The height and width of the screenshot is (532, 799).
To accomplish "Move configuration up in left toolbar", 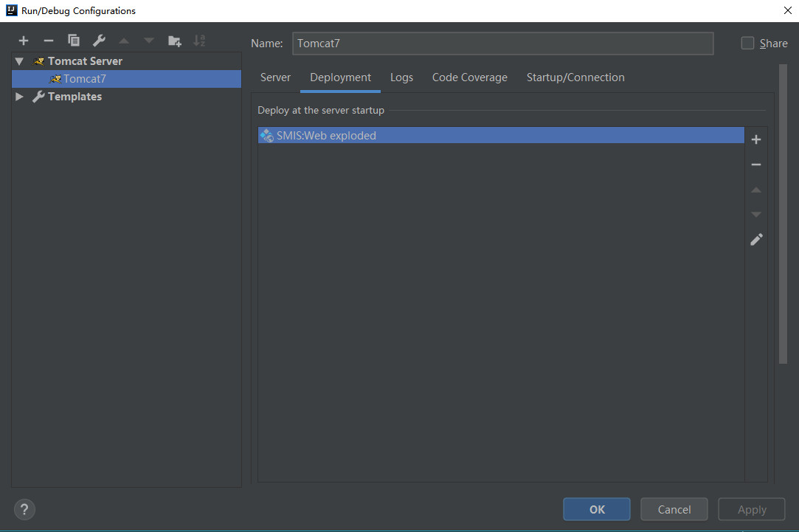I will point(124,41).
